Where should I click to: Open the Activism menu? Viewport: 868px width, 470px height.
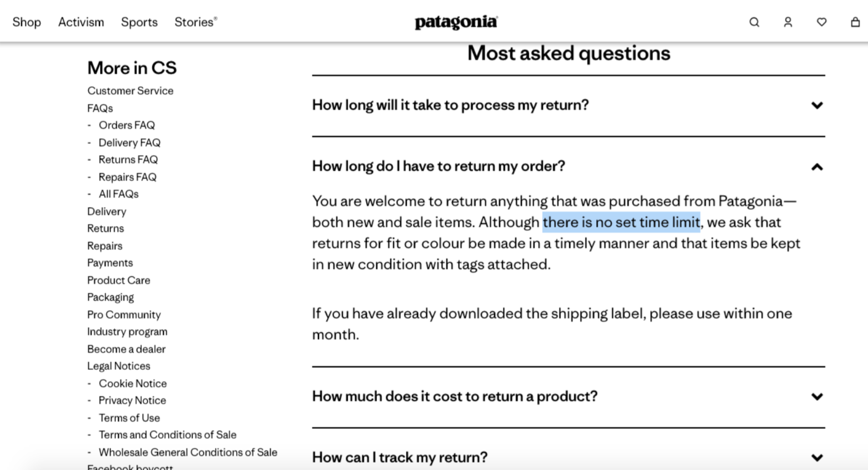81,22
